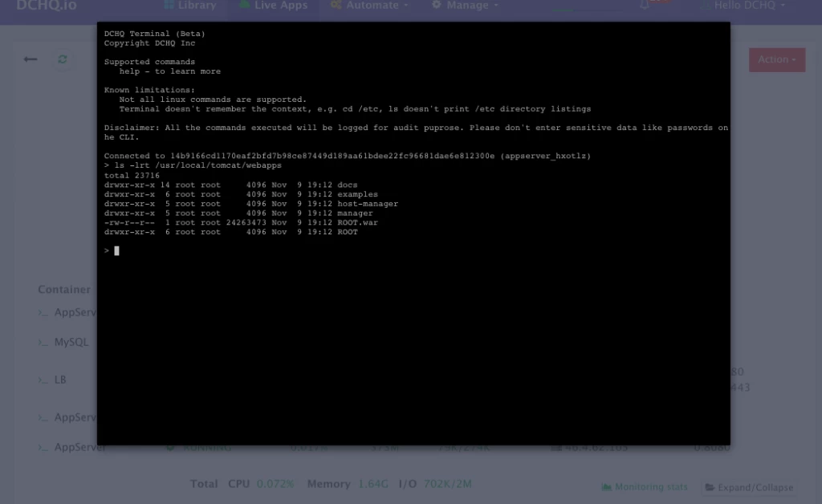This screenshot has height=504, width=822.
Task: Expand the Automate menu
Action: (x=369, y=6)
